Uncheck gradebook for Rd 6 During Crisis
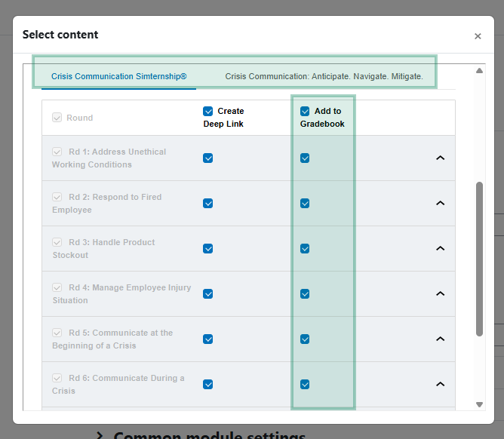Viewport: 504px width, 439px height. [x=305, y=385]
